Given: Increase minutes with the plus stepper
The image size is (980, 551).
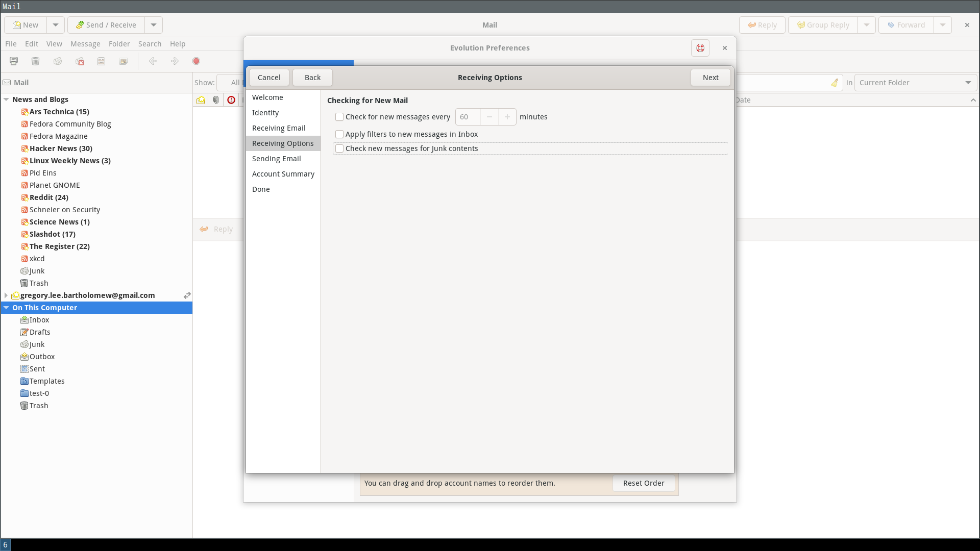Looking at the screenshot, I should click(507, 117).
